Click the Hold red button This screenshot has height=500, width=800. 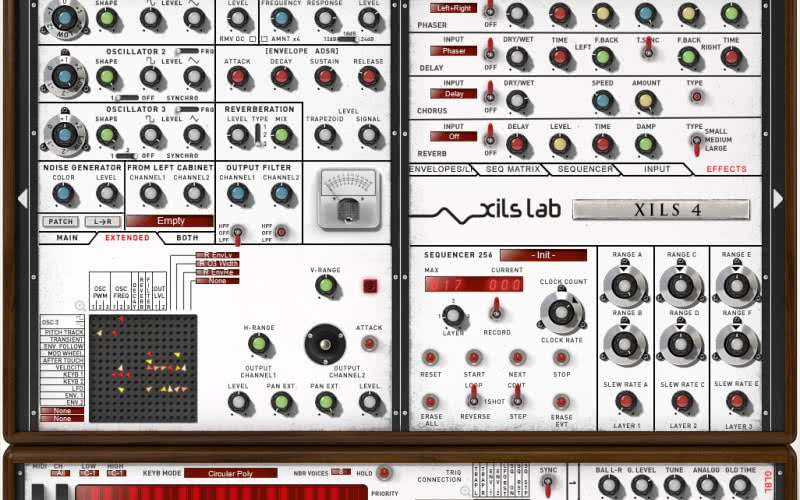click(383, 473)
